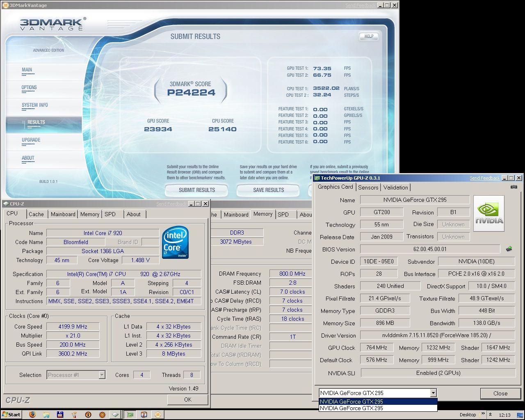Close GPU-Z with the Close button

(500, 393)
